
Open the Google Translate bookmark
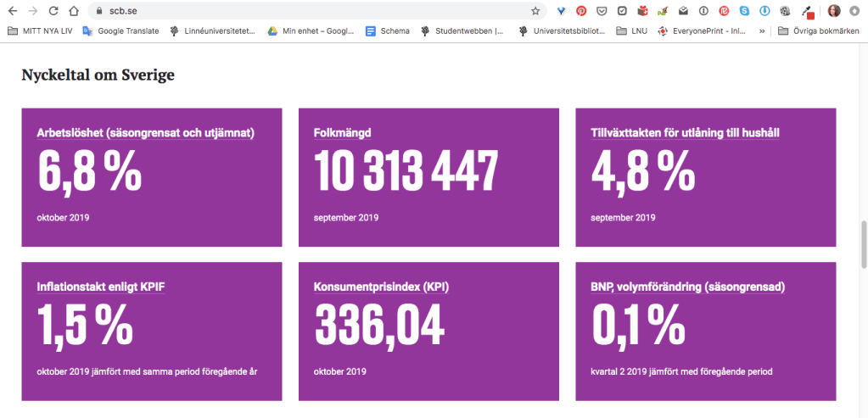(x=120, y=31)
